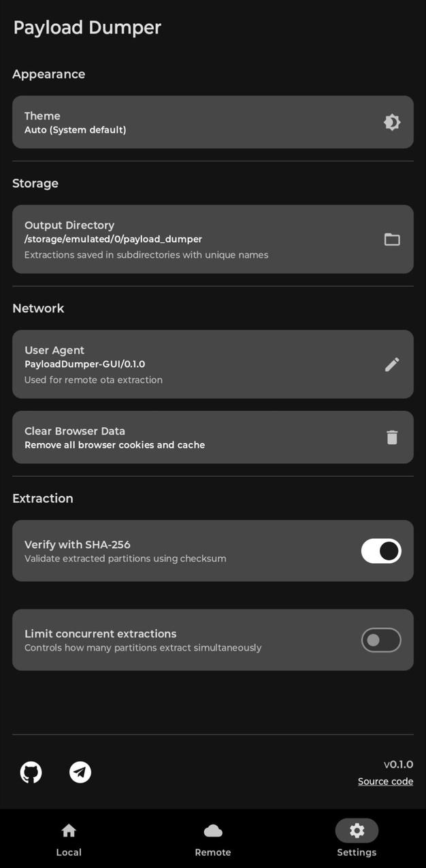Tap the v0.1.0 version text
426x868 pixels.
[x=398, y=765]
